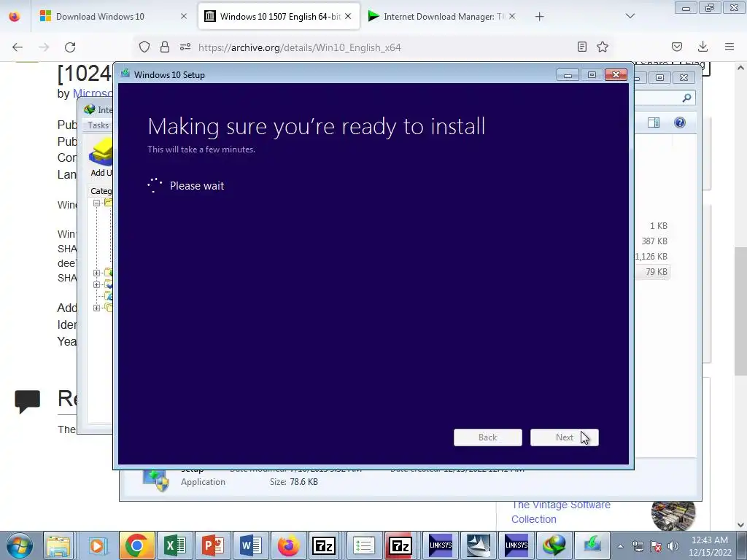Open the Windows Start menu
The width and height of the screenshot is (747, 560).
pyautogui.click(x=19, y=545)
